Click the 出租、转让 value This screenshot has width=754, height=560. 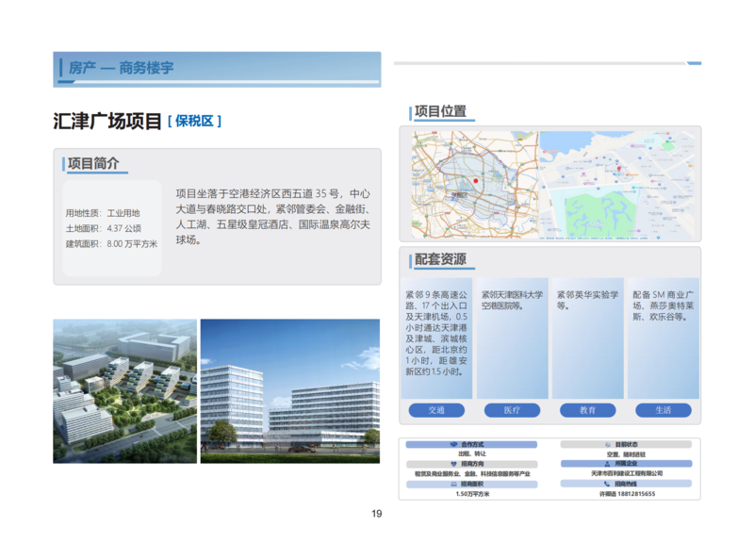(x=472, y=453)
